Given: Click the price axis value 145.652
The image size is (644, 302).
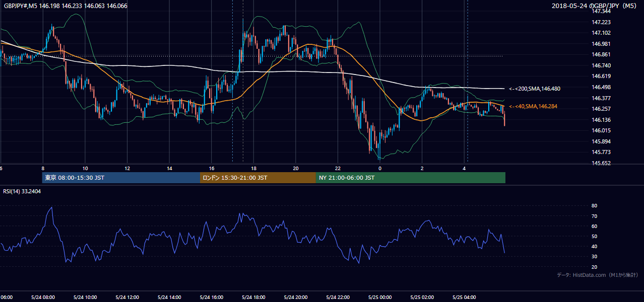Looking at the screenshot, I should pos(601,163).
